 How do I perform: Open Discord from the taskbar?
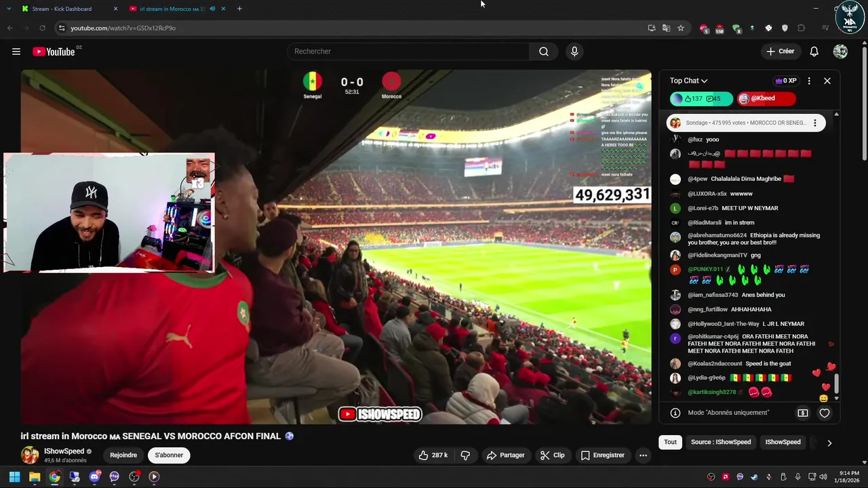[x=94, y=476]
